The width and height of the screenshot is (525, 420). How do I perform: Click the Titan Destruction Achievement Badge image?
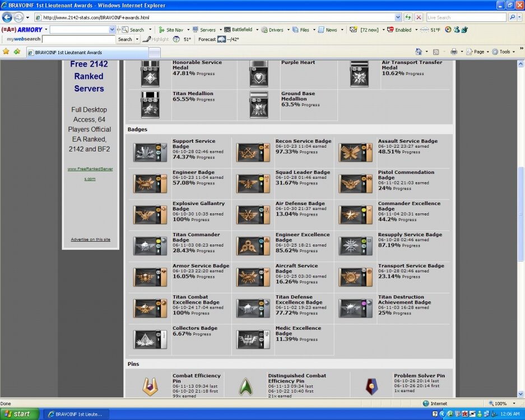[356, 308]
